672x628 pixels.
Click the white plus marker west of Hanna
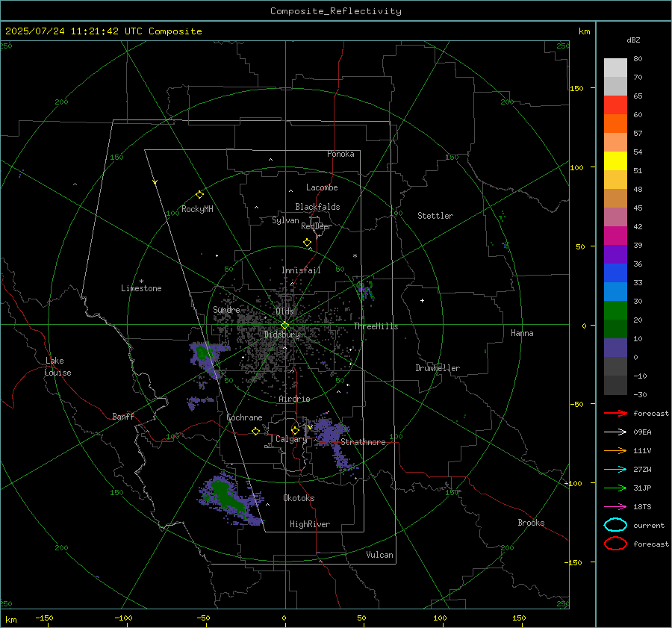(x=422, y=300)
